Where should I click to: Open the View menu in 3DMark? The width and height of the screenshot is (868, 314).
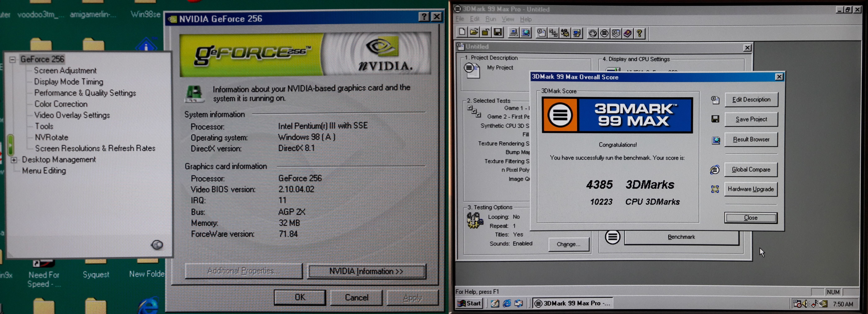[x=508, y=19]
